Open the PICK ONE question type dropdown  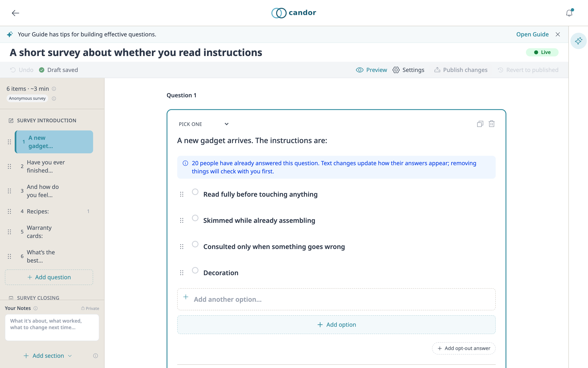pyautogui.click(x=204, y=124)
